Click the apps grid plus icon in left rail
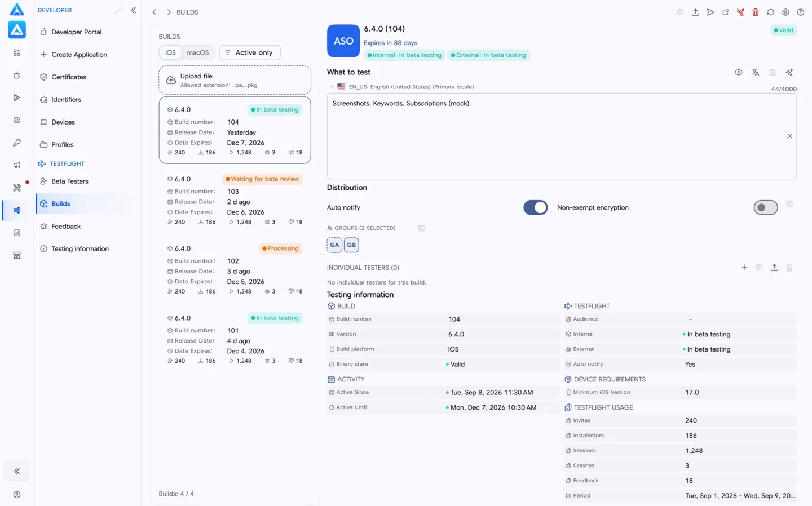This screenshot has height=506, width=812. coord(17,52)
